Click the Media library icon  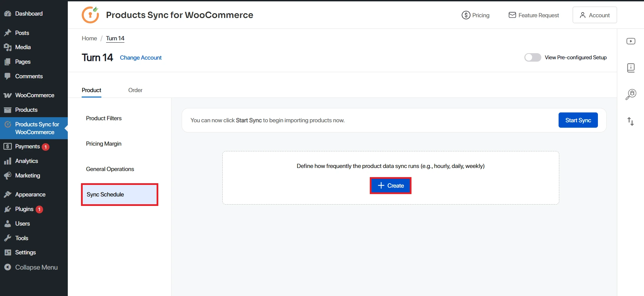pos(7,47)
